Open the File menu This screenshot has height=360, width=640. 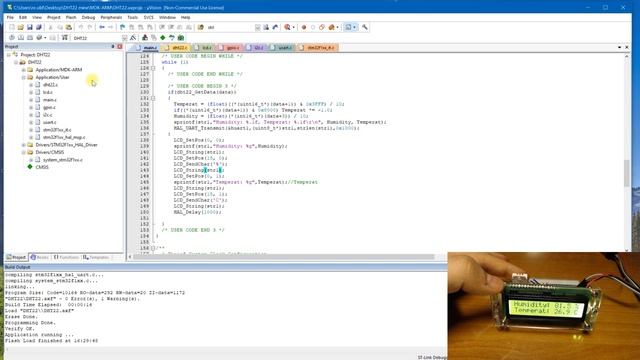coord(10,17)
